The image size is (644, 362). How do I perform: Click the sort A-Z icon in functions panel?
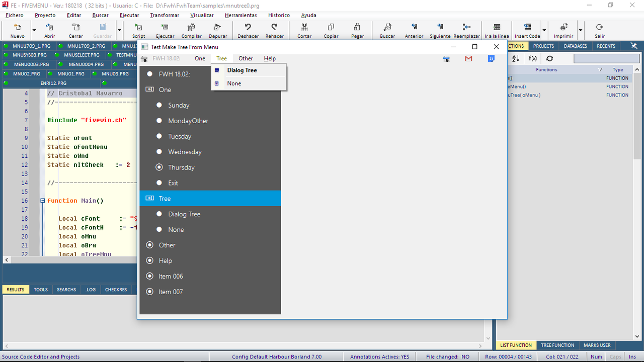coord(516,59)
